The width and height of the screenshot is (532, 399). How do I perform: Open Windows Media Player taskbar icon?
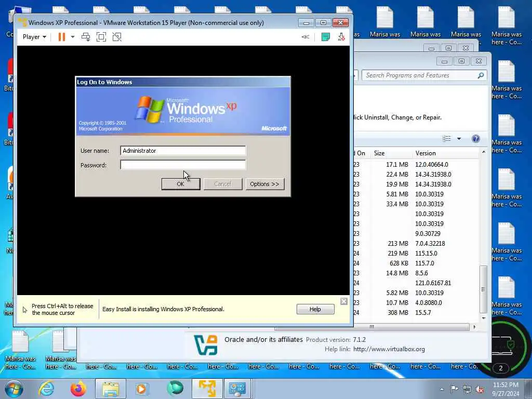(141, 389)
